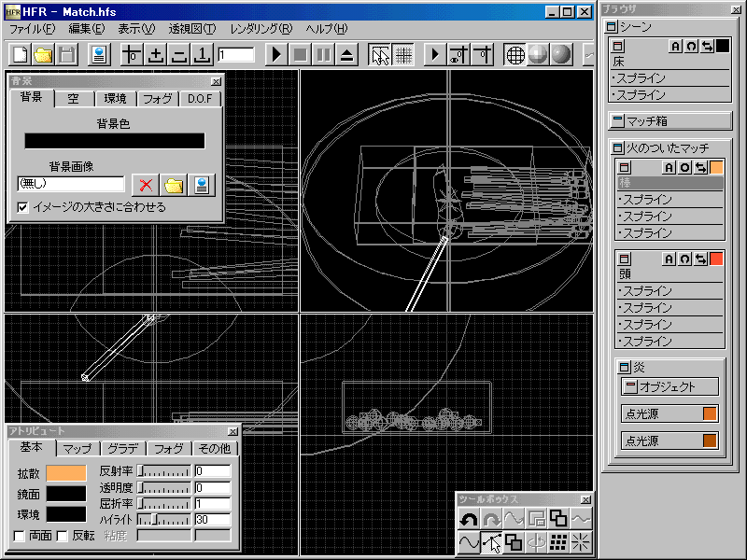Undo with the toolbox's black curved arrow
The image size is (747, 560).
pyautogui.click(x=469, y=519)
